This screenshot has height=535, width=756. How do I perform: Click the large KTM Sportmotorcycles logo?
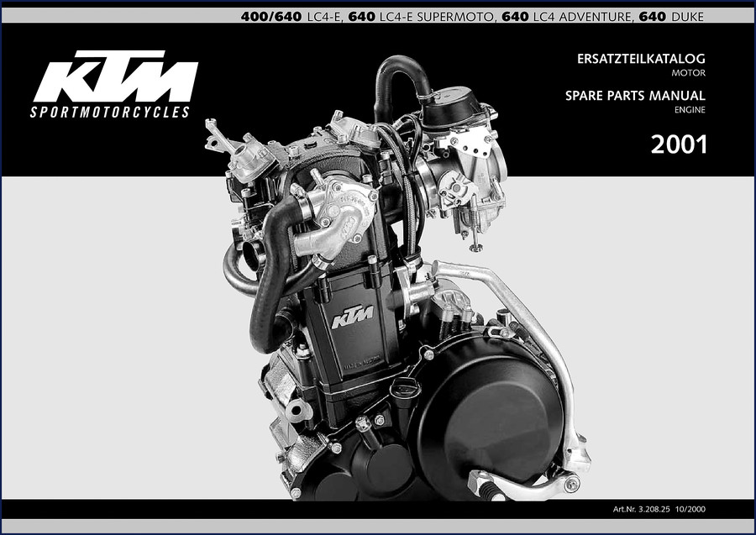tap(114, 84)
